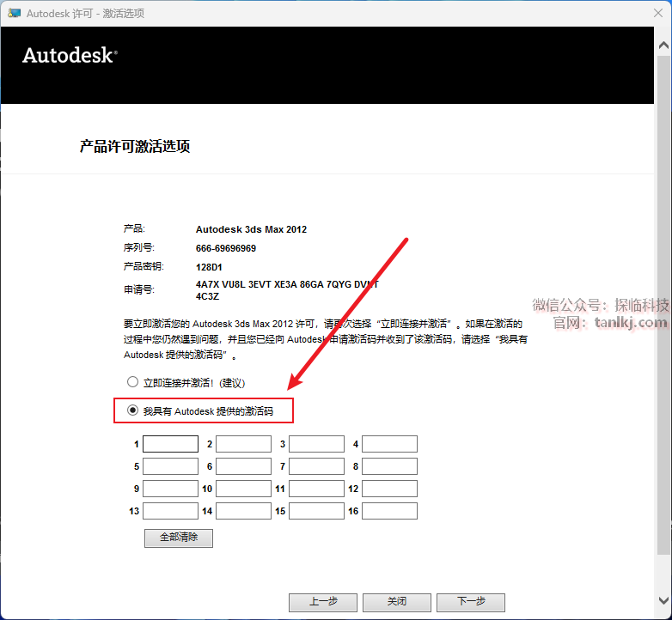
Task: Click the scrollbar down arrow
Action: coord(663,600)
